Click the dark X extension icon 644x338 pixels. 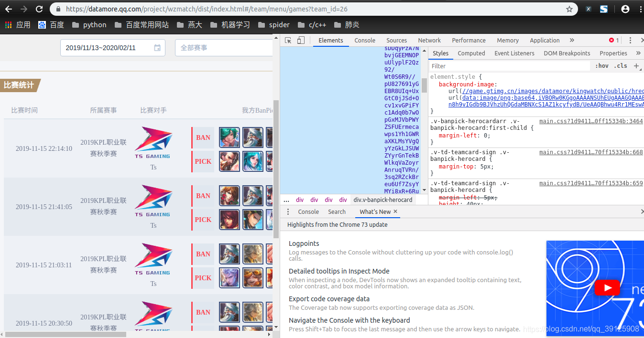[x=588, y=9]
